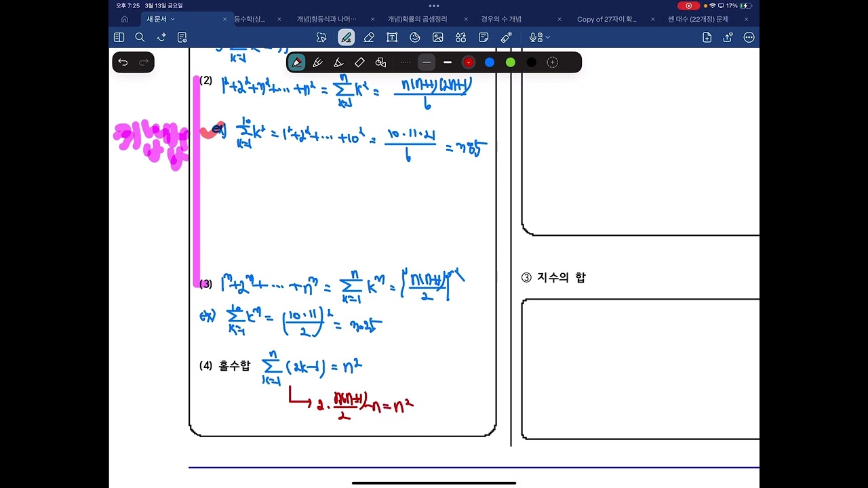Switch to the 등수학(상 tab
This screenshot has width=868, height=488.
tap(250, 19)
